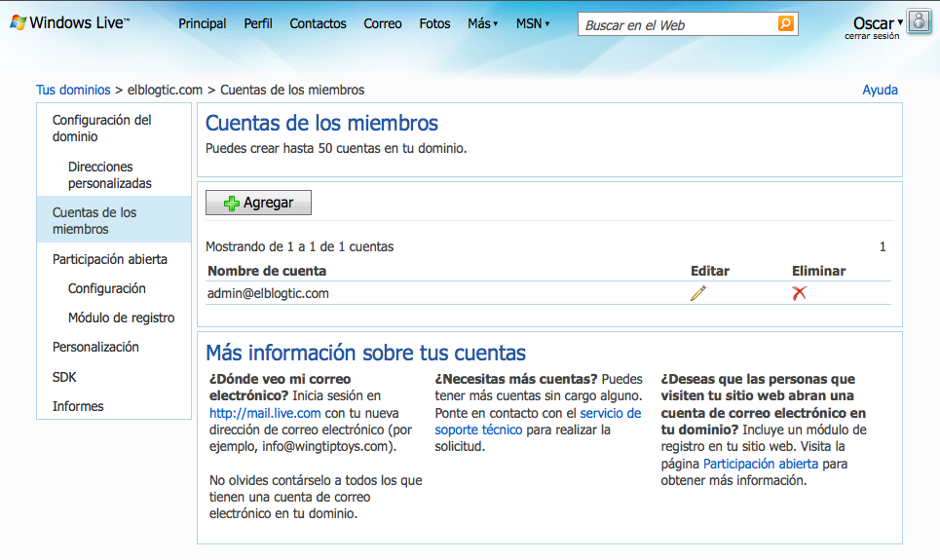The width and height of the screenshot is (940, 560).
Task: Click the Agregar button
Action: coord(258,203)
